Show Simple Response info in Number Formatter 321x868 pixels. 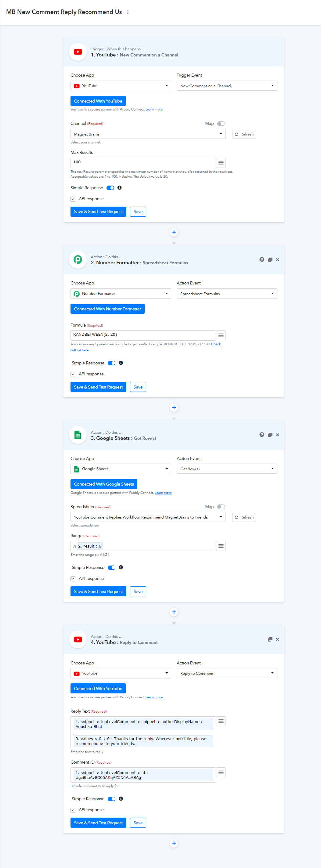click(121, 363)
